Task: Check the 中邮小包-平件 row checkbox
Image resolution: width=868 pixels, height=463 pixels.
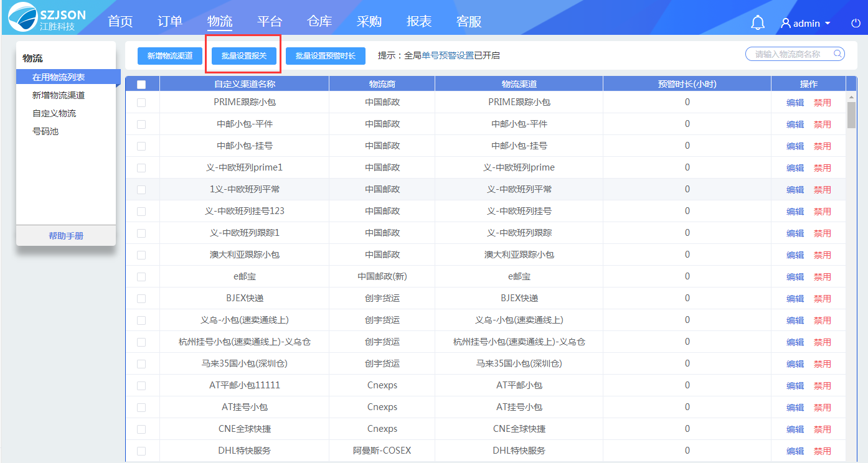Action: click(x=141, y=124)
